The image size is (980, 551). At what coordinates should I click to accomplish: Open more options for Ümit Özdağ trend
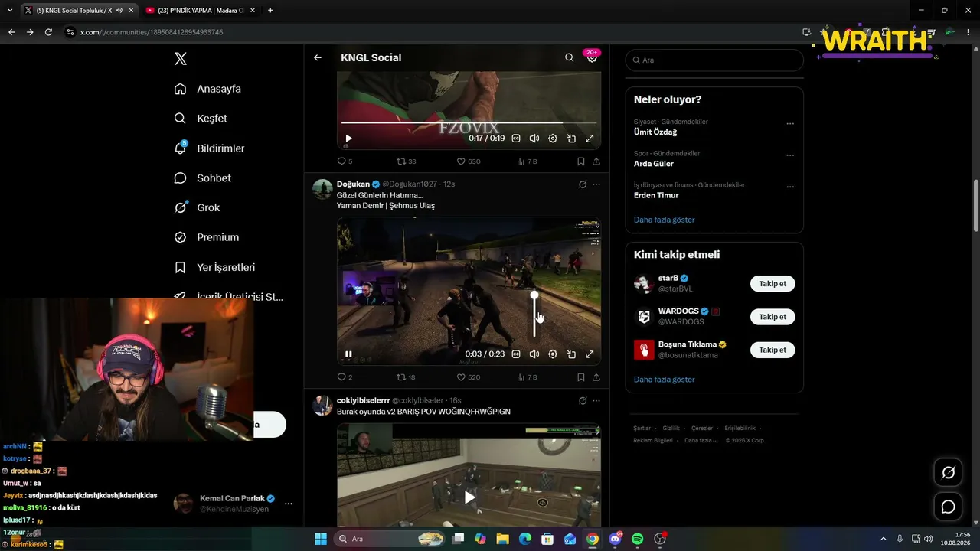point(790,123)
